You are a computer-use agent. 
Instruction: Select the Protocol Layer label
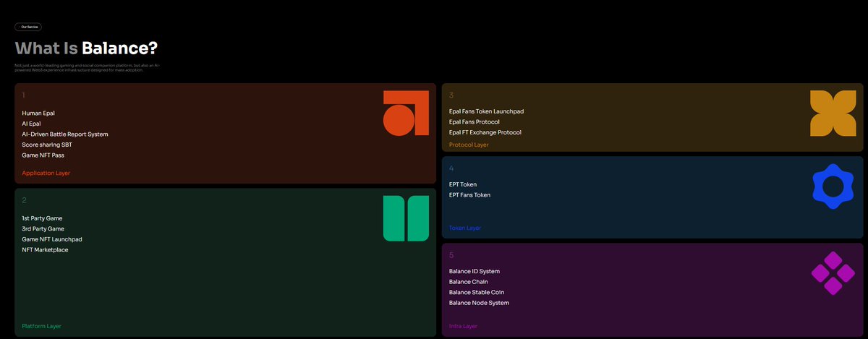point(469,145)
